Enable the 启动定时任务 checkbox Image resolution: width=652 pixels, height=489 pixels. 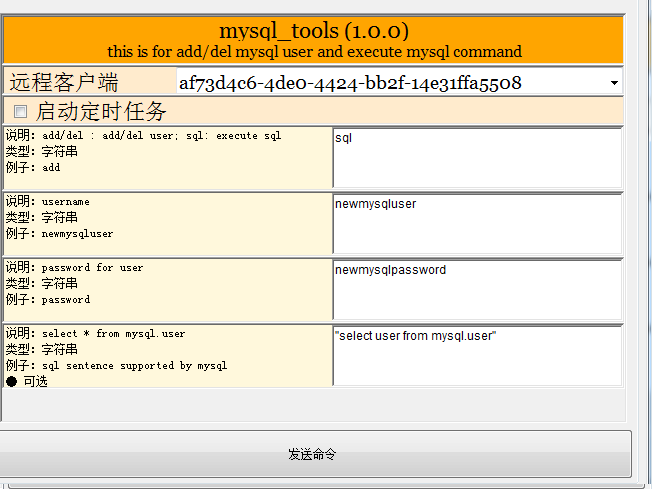click(20, 111)
